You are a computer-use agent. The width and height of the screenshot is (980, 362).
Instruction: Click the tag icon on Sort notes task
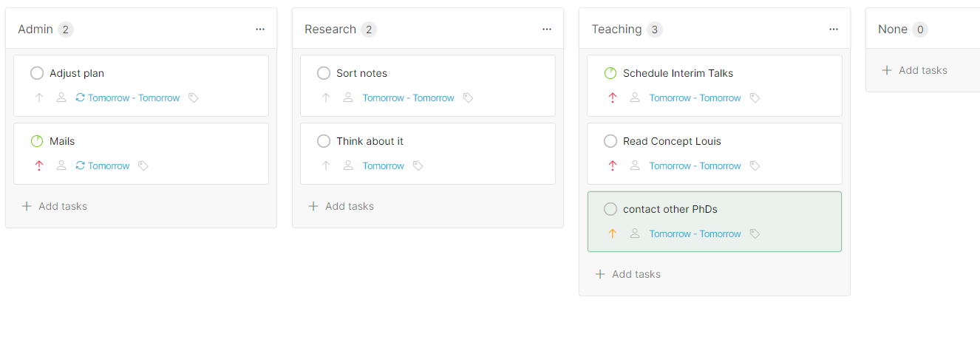coord(468,98)
